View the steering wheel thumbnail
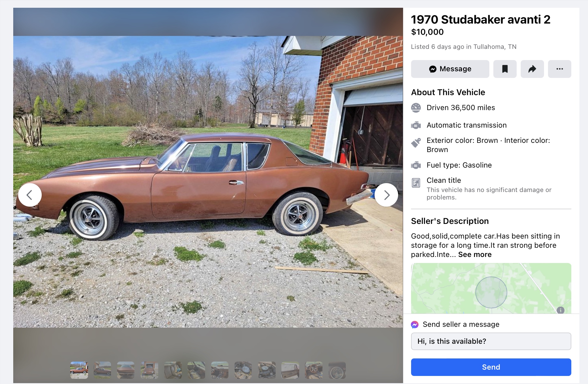Image resolution: width=588 pixels, height=384 pixels. pyautogui.click(x=314, y=370)
